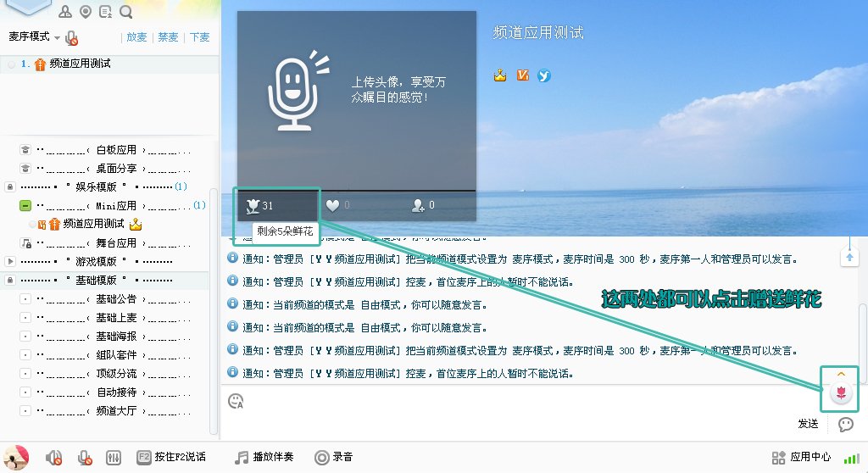Open the 基础公告 channel
Image resolution: width=868 pixels, height=473 pixels.
115,299
